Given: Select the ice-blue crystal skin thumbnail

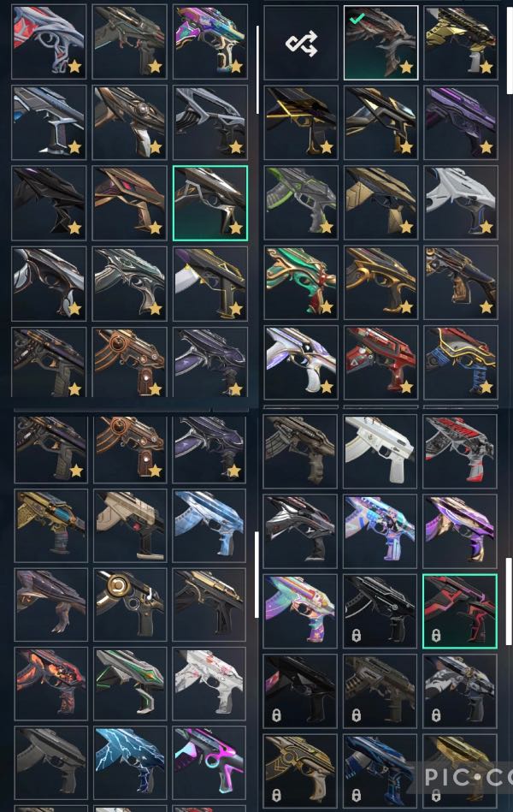Looking at the screenshot, I should coord(209,525).
